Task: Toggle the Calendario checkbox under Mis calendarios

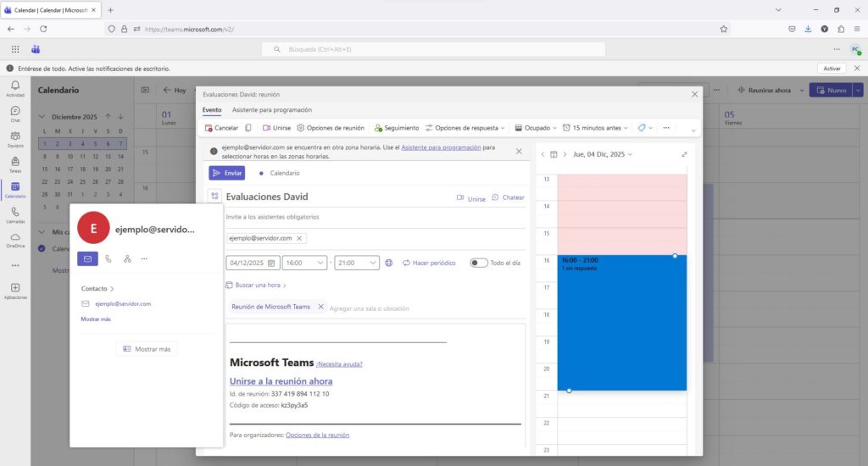Action: [x=42, y=248]
